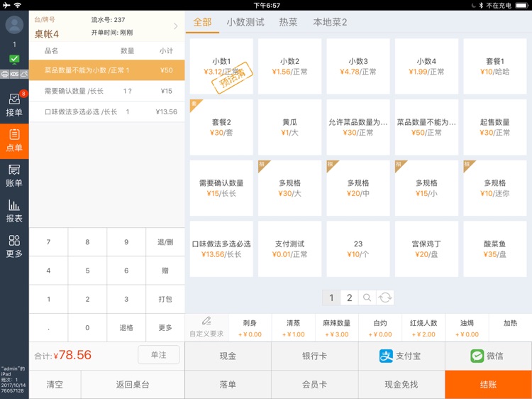
Task: Add dish 起售数量 ¥30
Action: (x=494, y=127)
